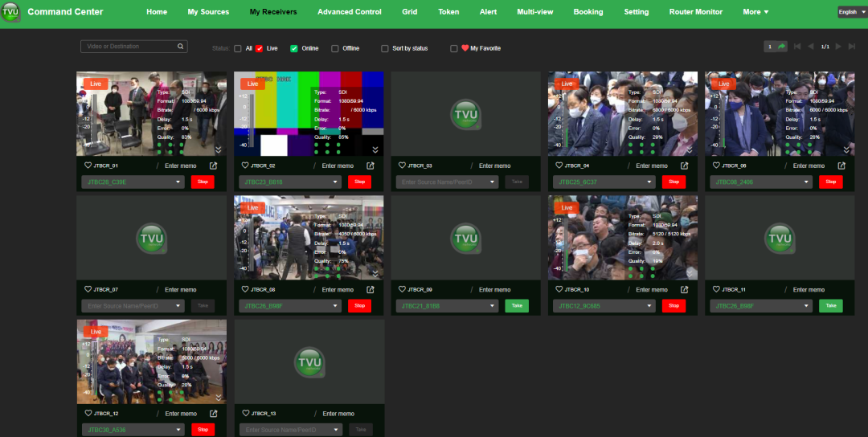
Task: Open share icon for JTBCR_10
Action: pyautogui.click(x=685, y=289)
